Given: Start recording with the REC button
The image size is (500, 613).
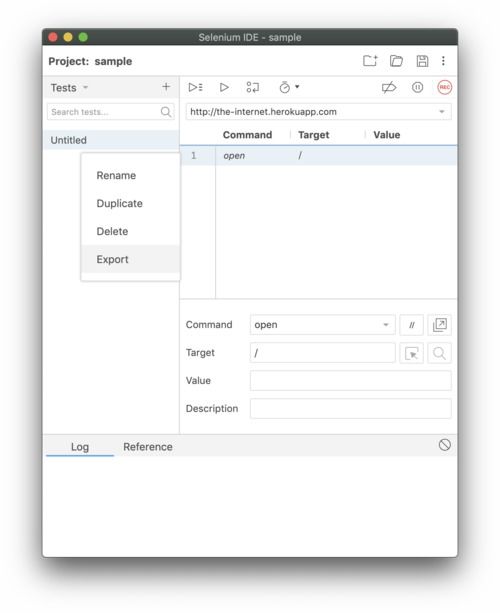Looking at the screenshot, I should [444, 87].
